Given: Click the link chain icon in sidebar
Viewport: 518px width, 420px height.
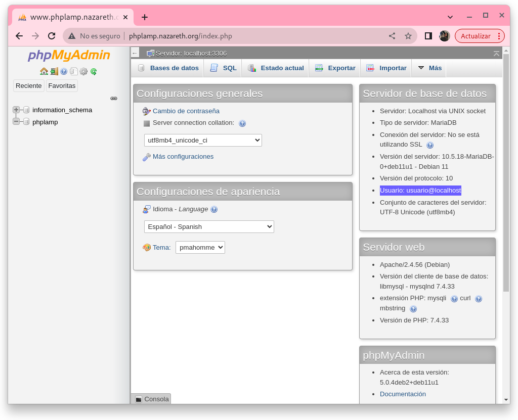Looking at the screenshot, I should (114, 98).
